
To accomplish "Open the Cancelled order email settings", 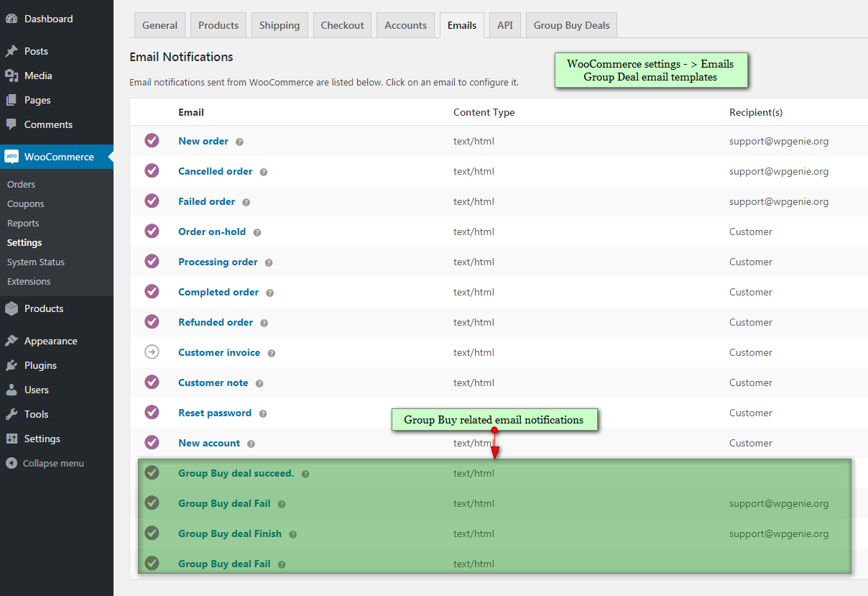I will pyautogui.click(x=215, y=171).
